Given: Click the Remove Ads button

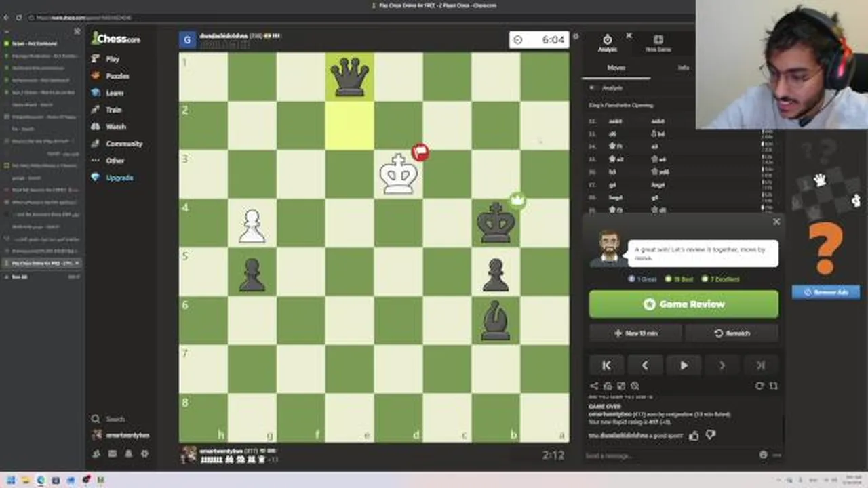Looking at the screenshot, I should point(826,292).
